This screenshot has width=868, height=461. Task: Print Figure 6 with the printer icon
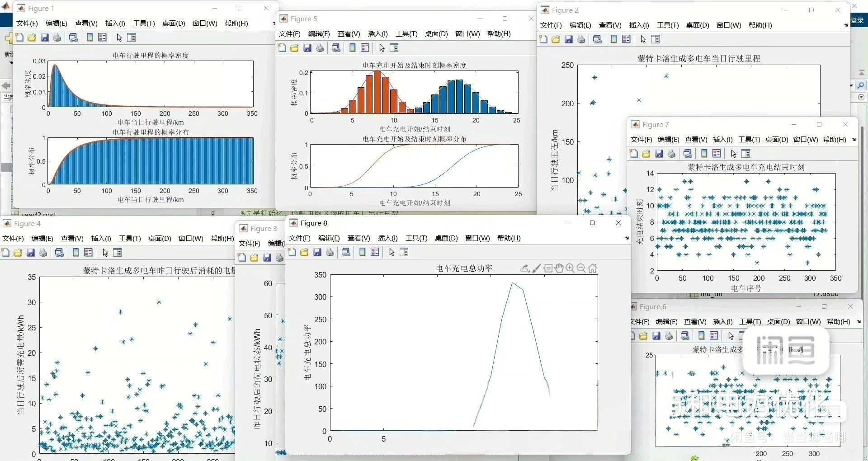click(669, 336)
